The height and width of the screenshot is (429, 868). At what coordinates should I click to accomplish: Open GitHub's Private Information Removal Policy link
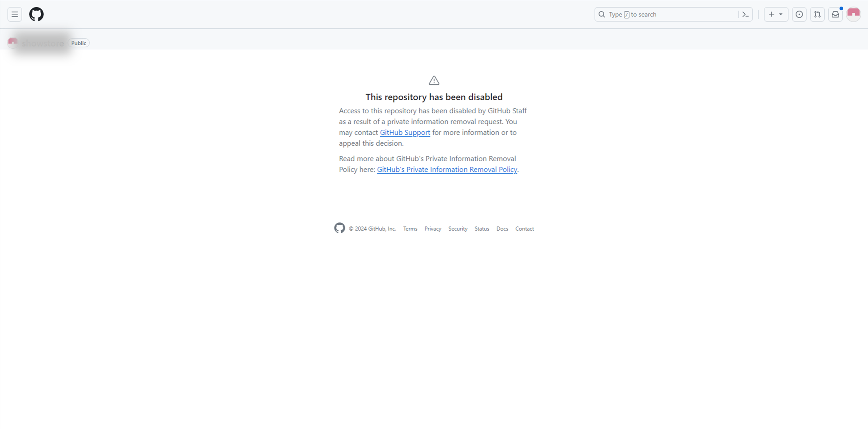447,169
